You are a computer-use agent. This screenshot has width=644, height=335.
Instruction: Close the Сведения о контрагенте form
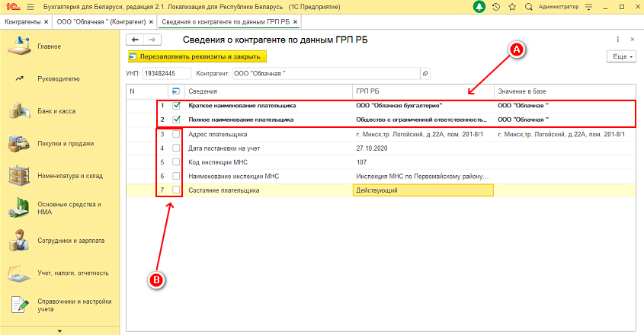click(633, 40)
